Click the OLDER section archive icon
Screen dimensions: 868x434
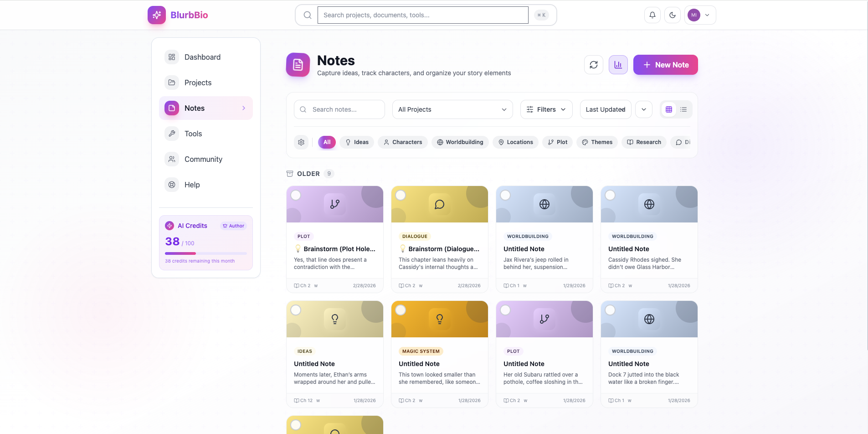290,174
